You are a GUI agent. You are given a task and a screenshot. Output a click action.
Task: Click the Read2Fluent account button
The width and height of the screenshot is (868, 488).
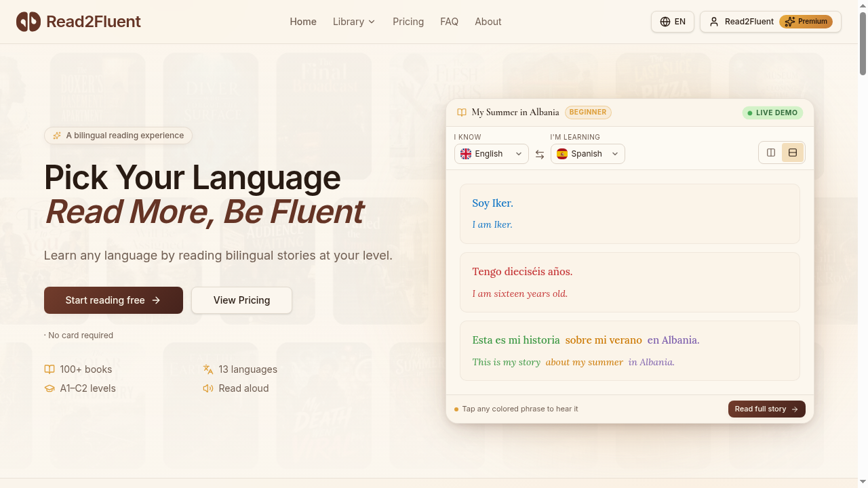tap(770, 22)
